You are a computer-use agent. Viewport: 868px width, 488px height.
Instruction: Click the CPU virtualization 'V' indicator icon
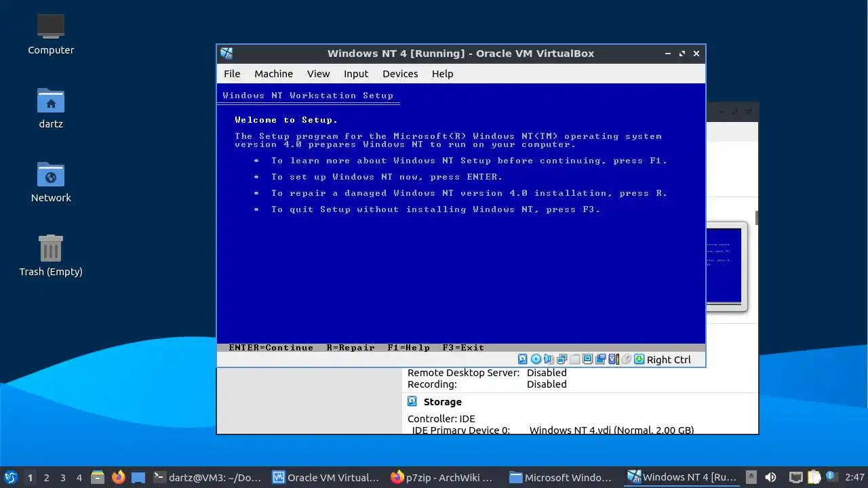pos(614,359)
